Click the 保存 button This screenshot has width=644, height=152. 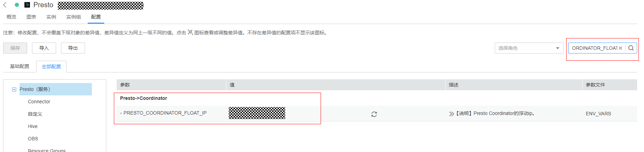click(15, 48)
